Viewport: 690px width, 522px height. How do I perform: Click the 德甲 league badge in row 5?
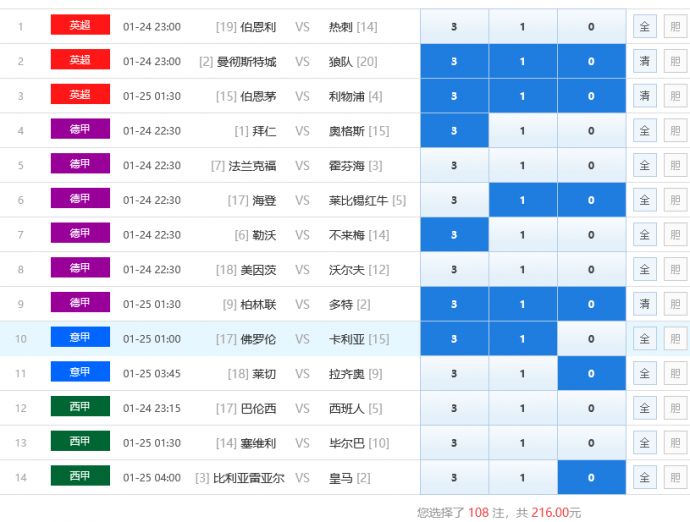[80, 165]
